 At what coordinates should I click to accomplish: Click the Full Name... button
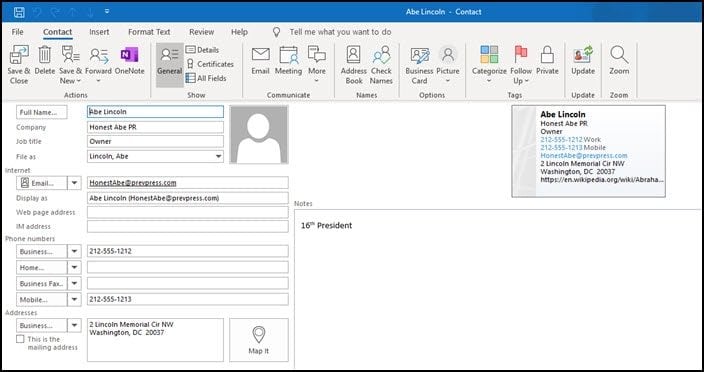[42, 112]
